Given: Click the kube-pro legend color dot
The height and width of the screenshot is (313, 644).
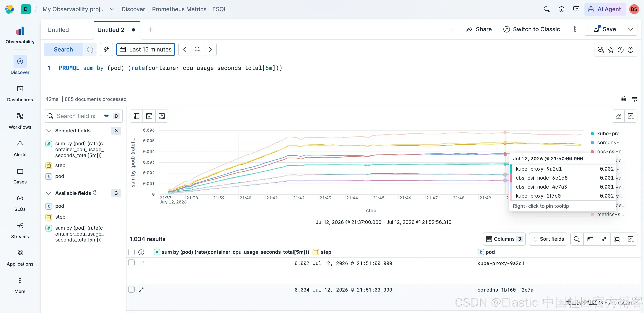Looking at the screenshot, I should coord(592,134).
